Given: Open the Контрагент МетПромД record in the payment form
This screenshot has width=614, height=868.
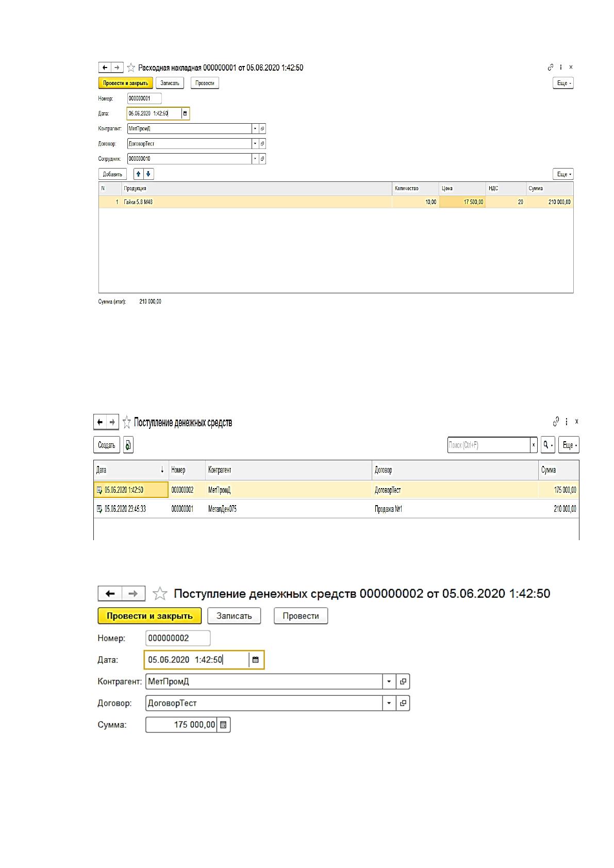Looking at the screenshot, I should (x=403, y=681).
